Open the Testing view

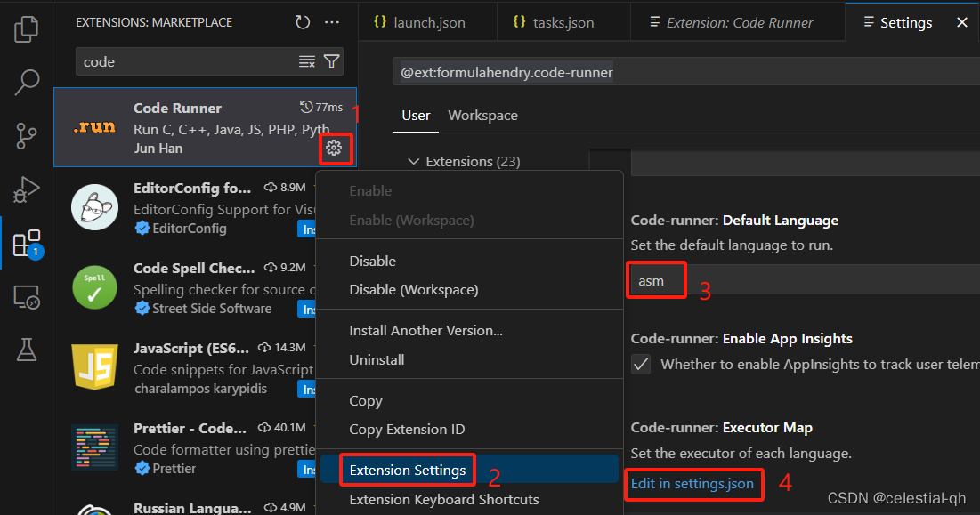[26, 349]
